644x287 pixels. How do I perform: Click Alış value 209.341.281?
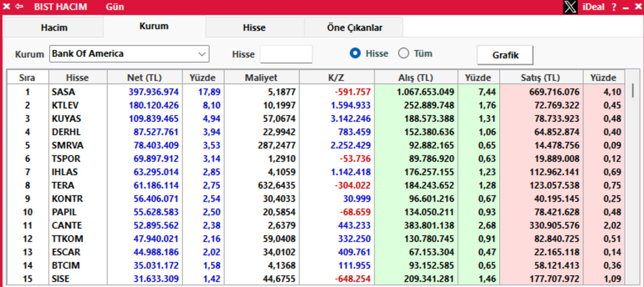[429, 279]
